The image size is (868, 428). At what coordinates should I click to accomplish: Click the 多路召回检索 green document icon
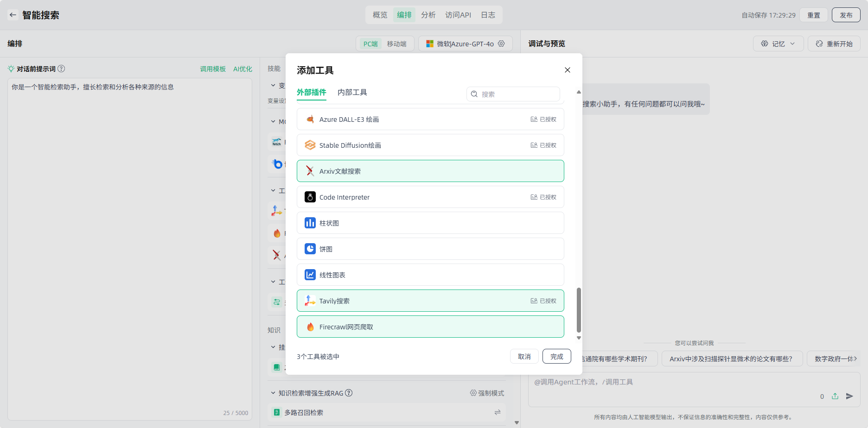click(277, 412)
